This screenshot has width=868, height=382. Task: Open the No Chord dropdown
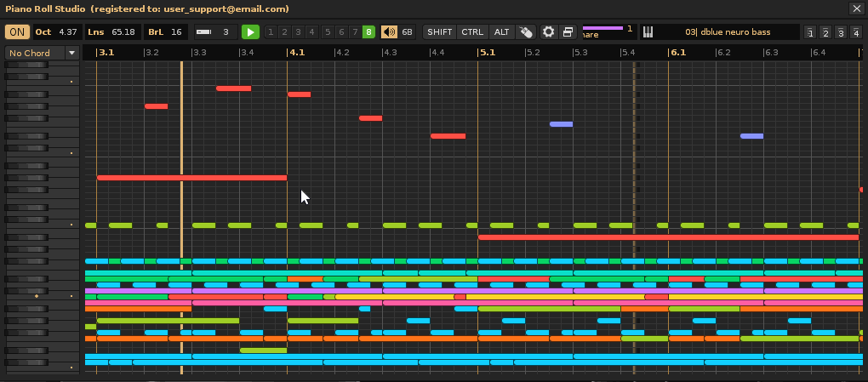(42, 53)
